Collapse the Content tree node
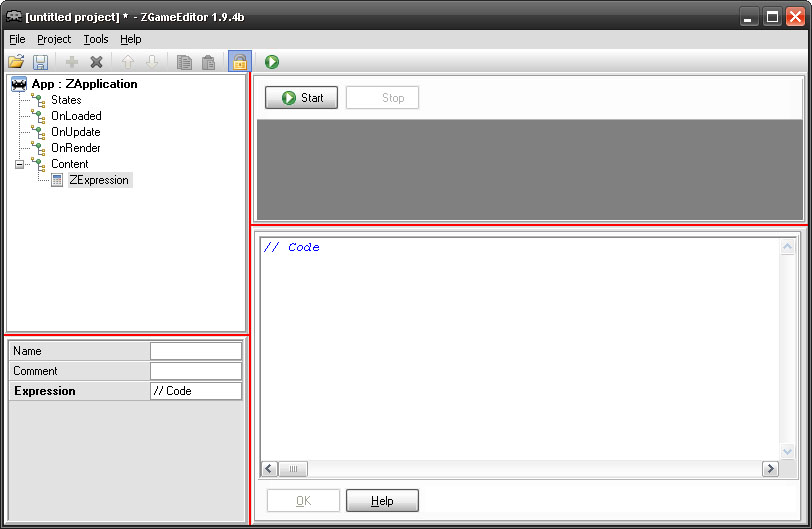The width and height of the screenshot is (812, 529). (x=19, y=165)
